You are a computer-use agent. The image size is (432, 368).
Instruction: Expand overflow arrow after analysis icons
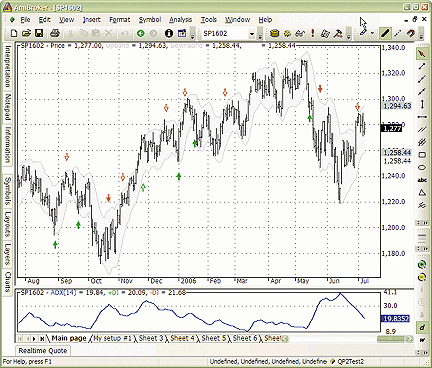[x=349, y=35]
